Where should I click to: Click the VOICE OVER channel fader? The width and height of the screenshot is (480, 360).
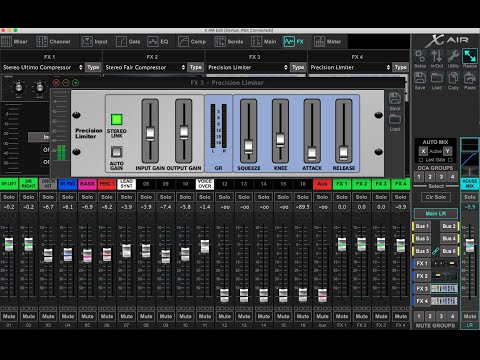pyautogui.click(x=205, y=246)
